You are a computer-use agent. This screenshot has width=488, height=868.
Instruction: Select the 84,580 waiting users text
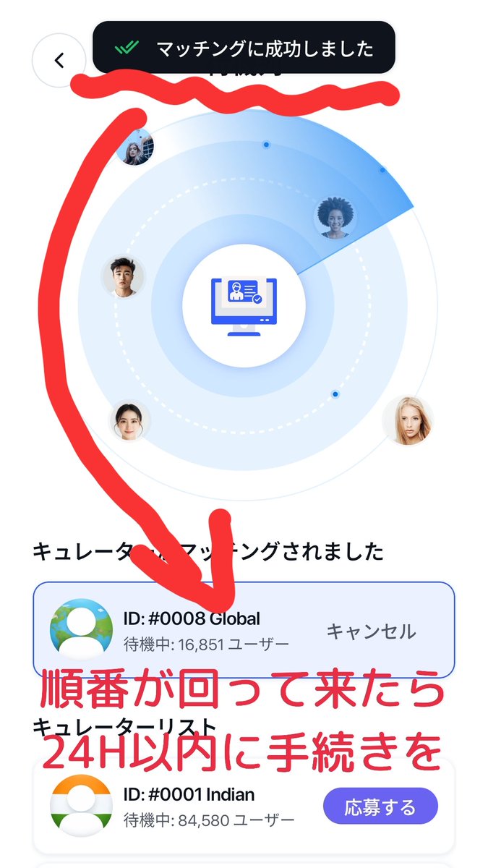tap(209, 820)
